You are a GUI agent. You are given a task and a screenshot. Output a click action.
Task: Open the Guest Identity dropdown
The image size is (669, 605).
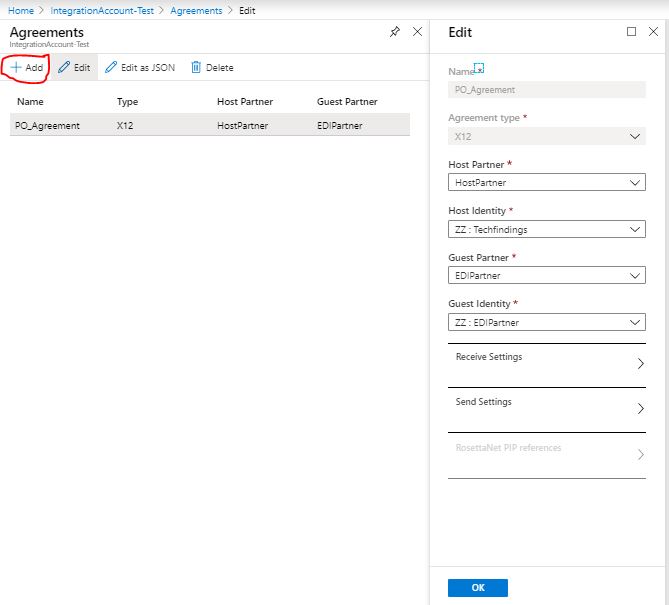[547, 323]
